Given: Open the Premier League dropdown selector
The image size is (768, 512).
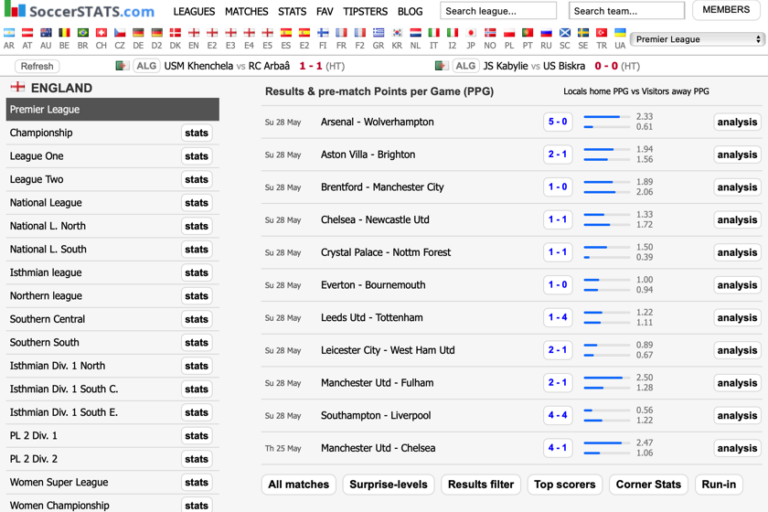Looking at the screenshot, I should 697,39.
